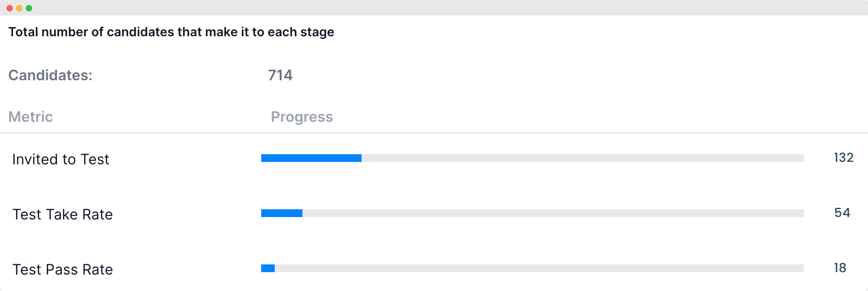Viewport: 868px width, 291px height.
Task: Select the Test Pass Rate metric label
Action: click(x=63, y=269)
